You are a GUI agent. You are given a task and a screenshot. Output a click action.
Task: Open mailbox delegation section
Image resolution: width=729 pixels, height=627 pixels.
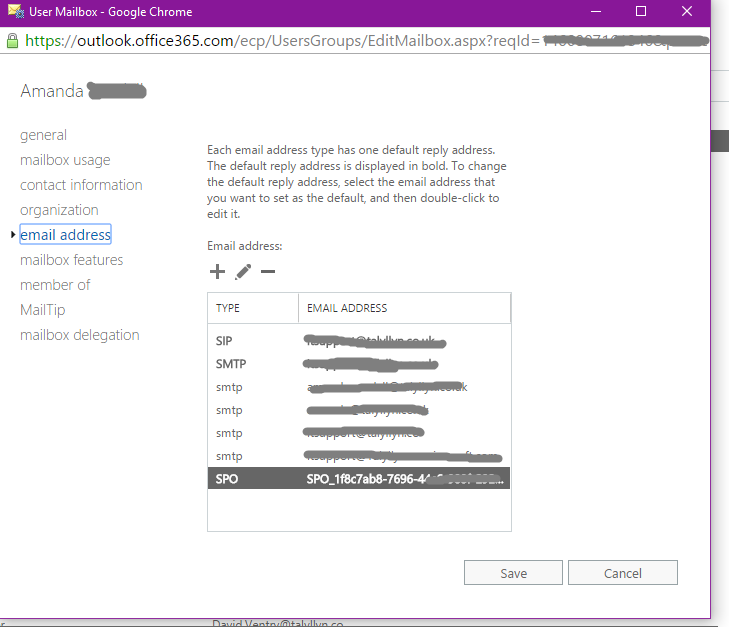click(80, 335)
